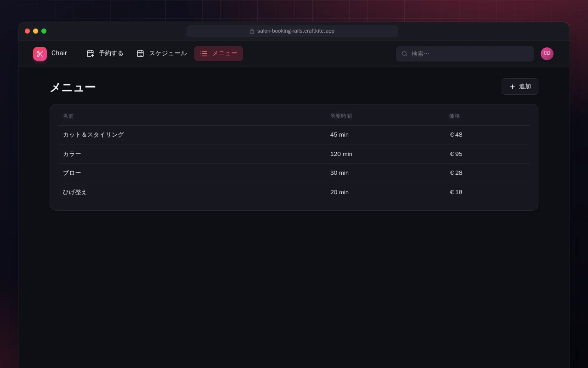Click the 所要時間 column header
Image resolution: width=588 pixels, height=368 pixels.
point(341,116)
